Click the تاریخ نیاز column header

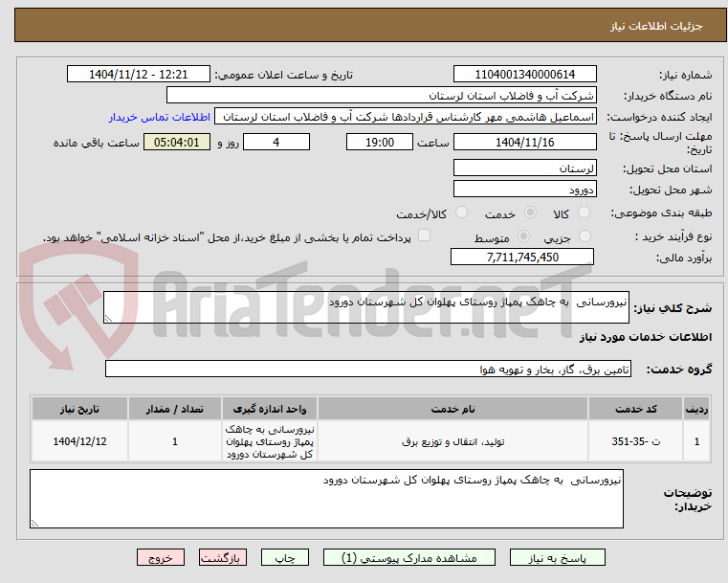tap(79, 409)
